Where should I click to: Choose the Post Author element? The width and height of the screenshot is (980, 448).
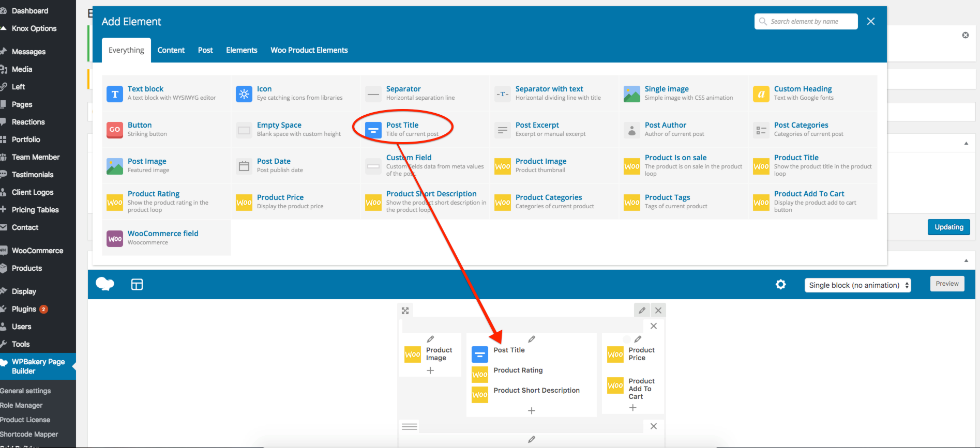tap(683, 130)
